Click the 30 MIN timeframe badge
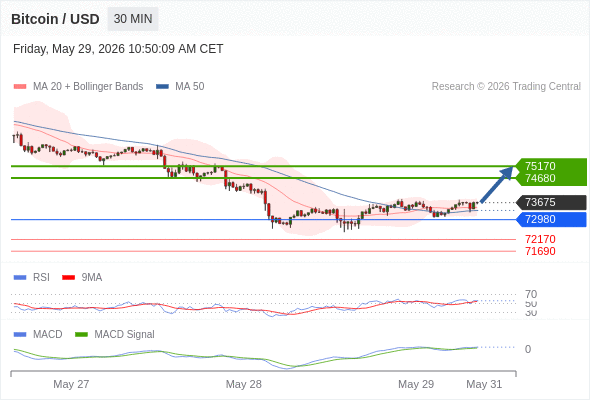The height and width of the screenshot is (400, 590). 133,19
